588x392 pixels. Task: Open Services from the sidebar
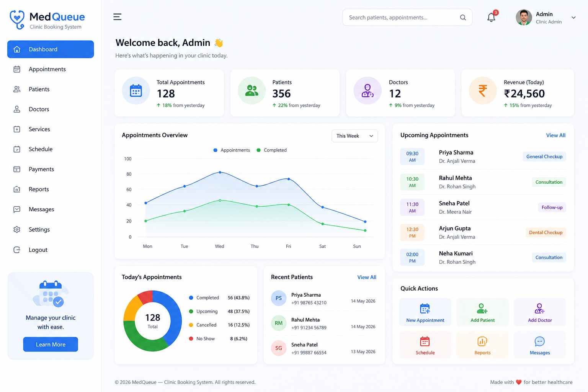pyautogui.click(x=51, y=129)
